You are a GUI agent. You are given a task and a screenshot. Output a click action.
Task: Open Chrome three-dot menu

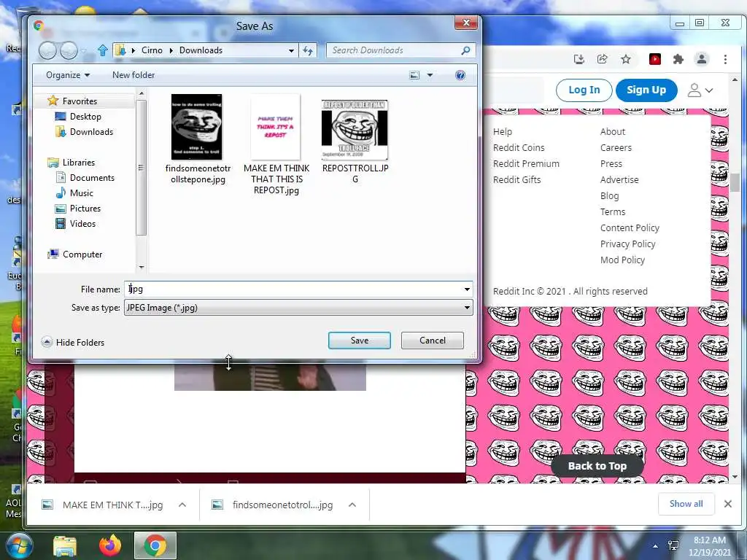725,59
